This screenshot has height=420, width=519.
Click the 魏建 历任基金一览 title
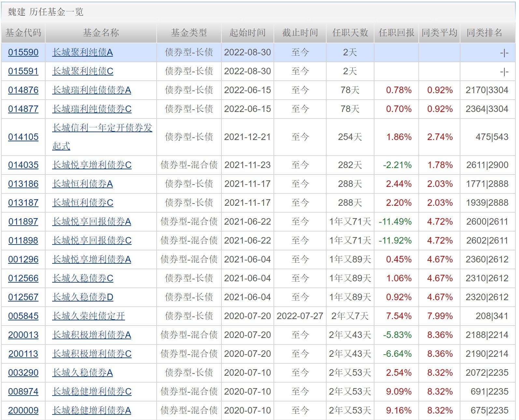tap(46, 12)
